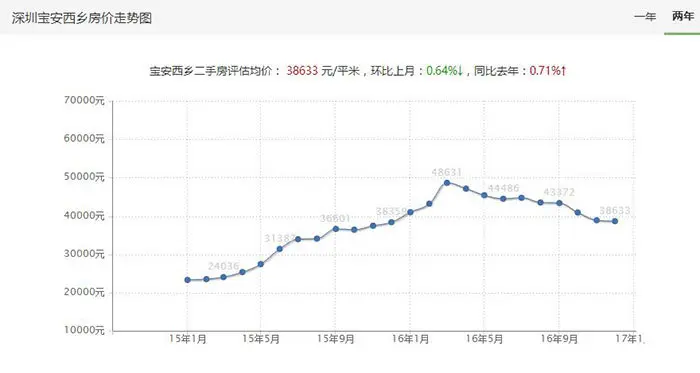700x373 pixels.
Task: Click the 30000元 axis label
Action: point(84,254)
